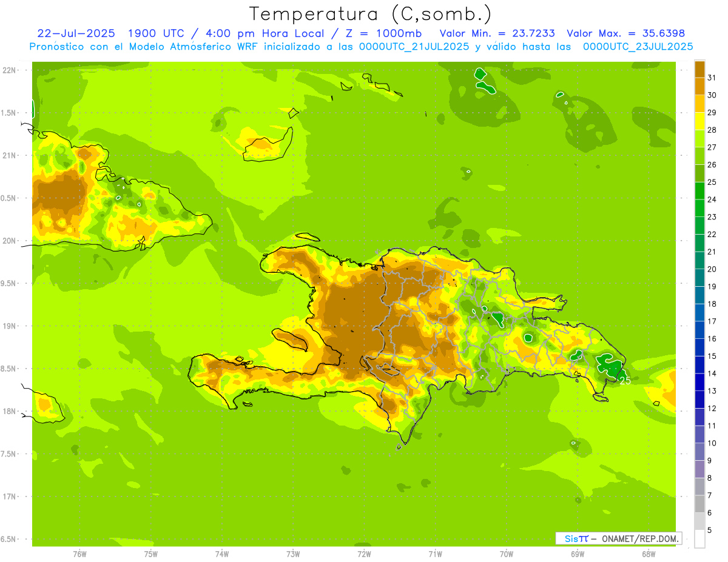This screenshot has width=728, height=562.
Task: Click the "10" color scale label
Action: click(712, 443)
